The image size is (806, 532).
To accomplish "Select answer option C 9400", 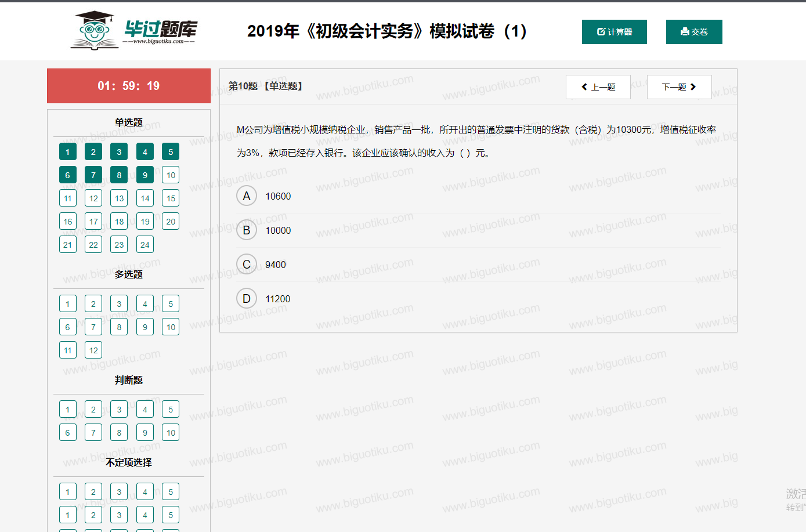I will click(247, 265).
